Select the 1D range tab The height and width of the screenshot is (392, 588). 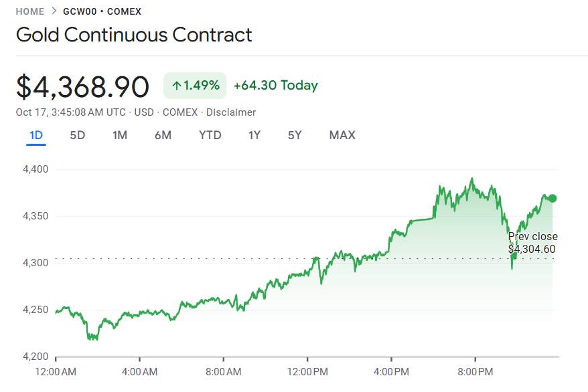coord(36,135)
